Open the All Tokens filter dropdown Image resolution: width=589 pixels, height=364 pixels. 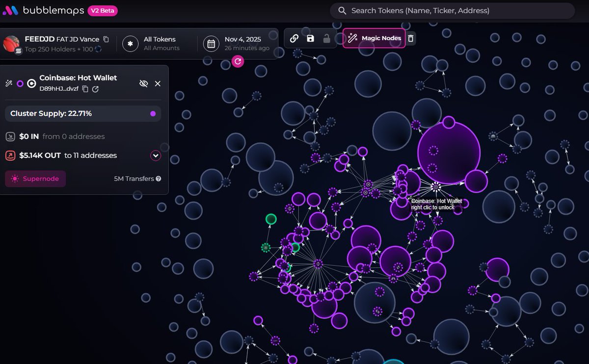click(x=151, y=43)
